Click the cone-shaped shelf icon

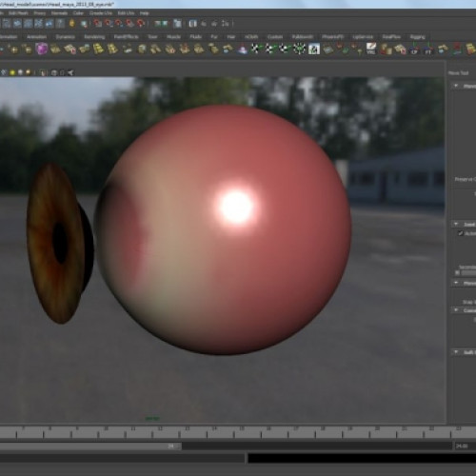pos(243,50)
